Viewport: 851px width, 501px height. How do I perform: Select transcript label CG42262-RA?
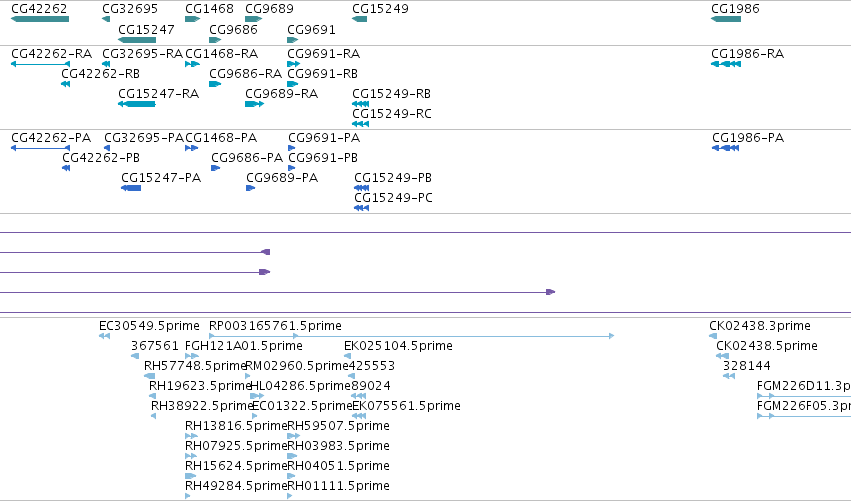tap(52, 54)
